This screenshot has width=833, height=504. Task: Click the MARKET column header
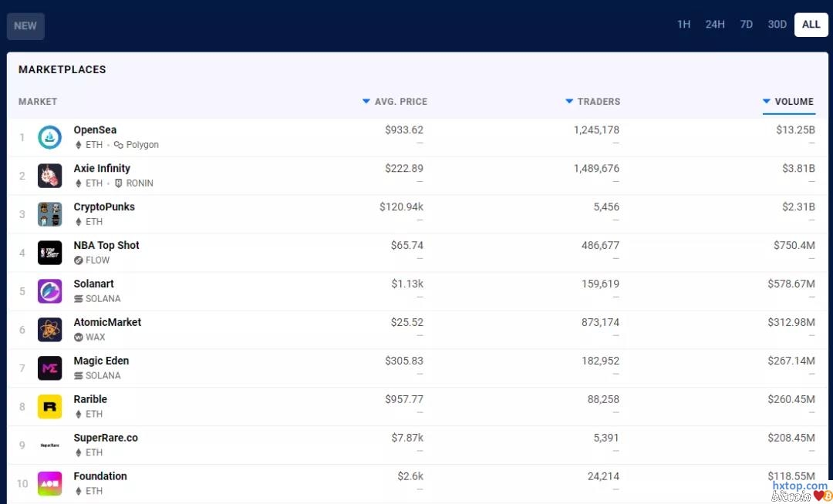(x=38, y=102)
